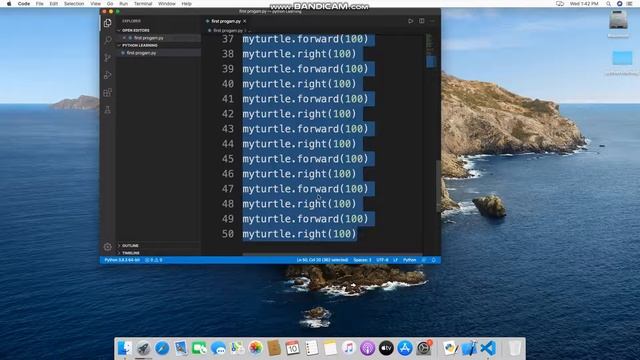This screenshot has height=360, width=640.
Task: Run Python file with play icon
Action: point(410,21)
